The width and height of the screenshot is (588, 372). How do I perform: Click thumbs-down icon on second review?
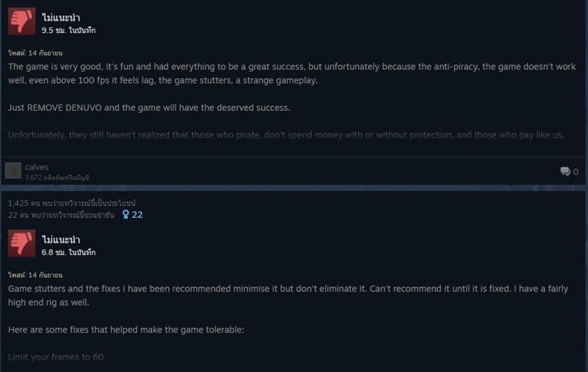[22, 243]
